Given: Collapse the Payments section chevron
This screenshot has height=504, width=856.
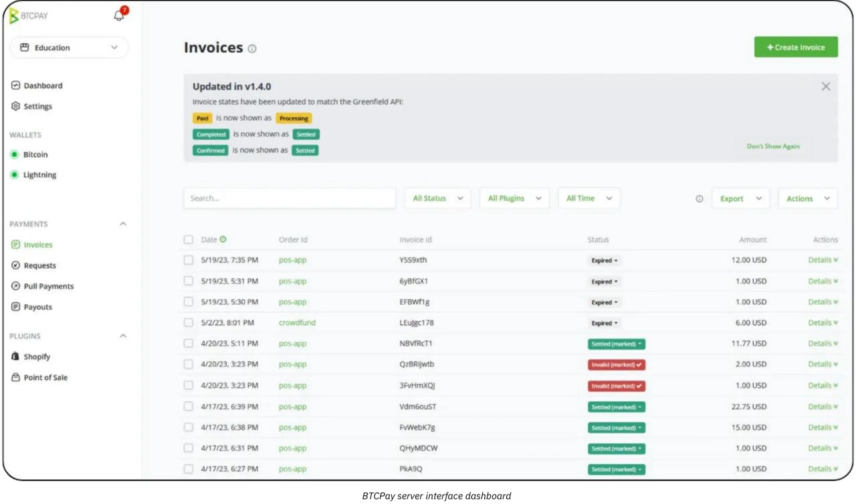Looking at the screenshot, I should coord(123,225).
